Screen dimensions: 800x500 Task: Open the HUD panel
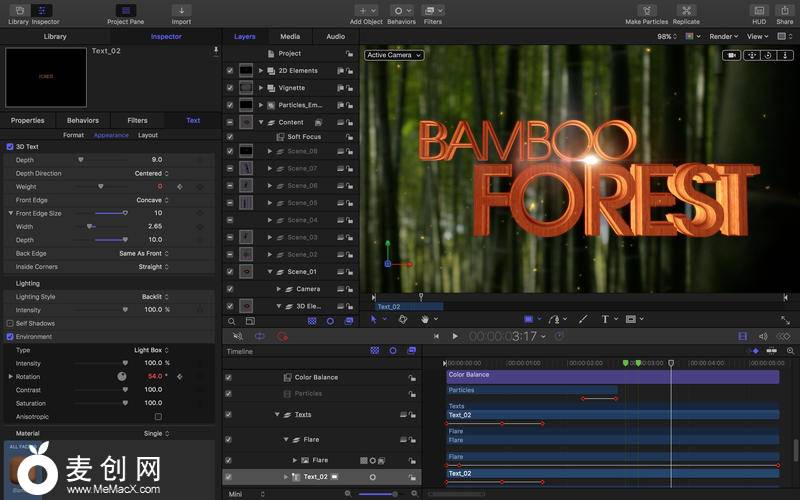[758, 11]
